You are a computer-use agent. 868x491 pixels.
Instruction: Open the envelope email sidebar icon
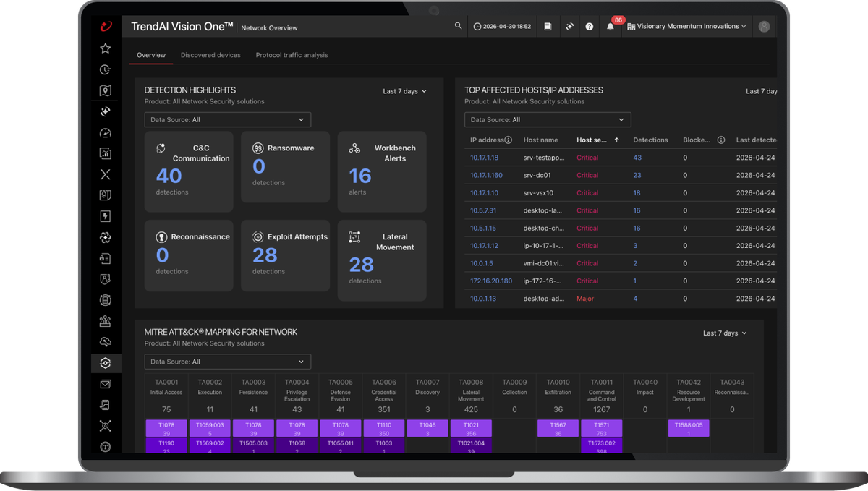pyautogui.click(x=106, y=384)
